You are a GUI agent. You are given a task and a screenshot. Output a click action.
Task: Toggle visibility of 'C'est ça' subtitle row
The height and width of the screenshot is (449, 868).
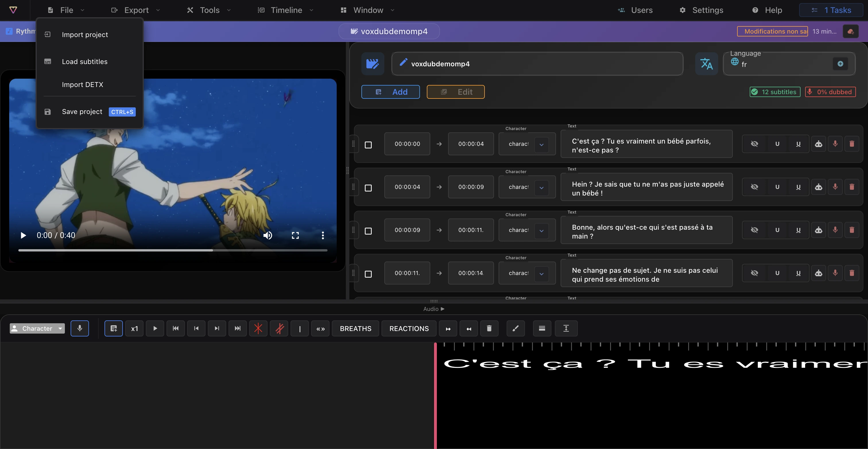click(754, 144)
